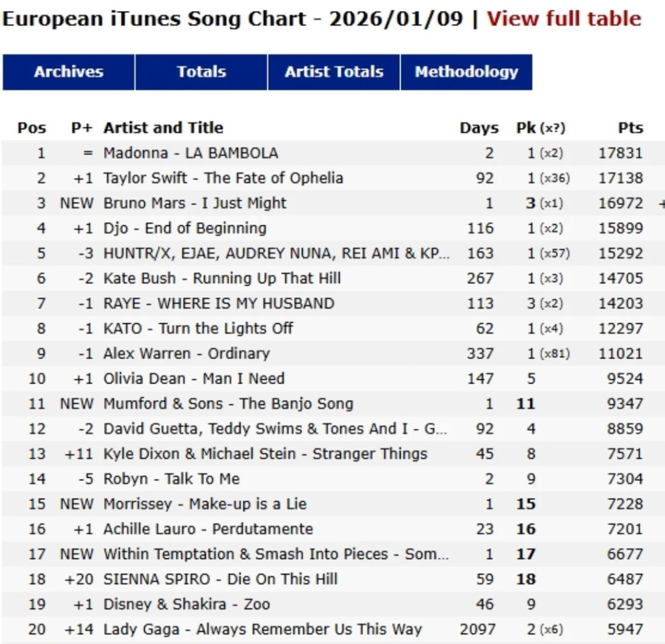Click Lady Gaga - Always Remember Us This Way

point(262,629)
